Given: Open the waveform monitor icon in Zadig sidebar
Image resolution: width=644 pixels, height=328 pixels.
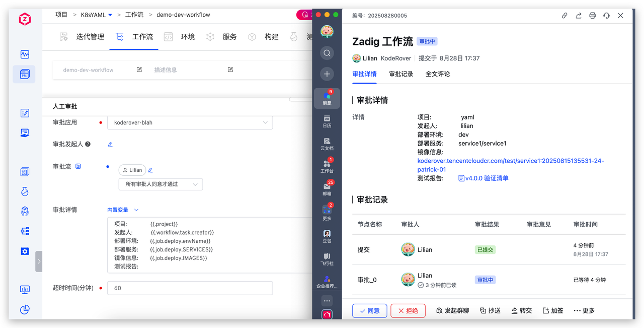Looking at the screenshot, I should [25, 54].
